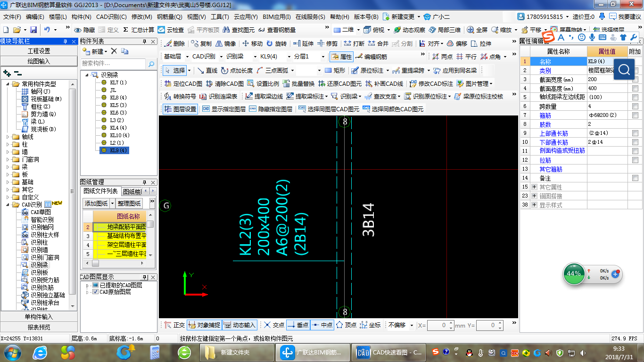Click 提取梁边线 extract beam edge
644x362 pixels.
(x=264, y=97)
